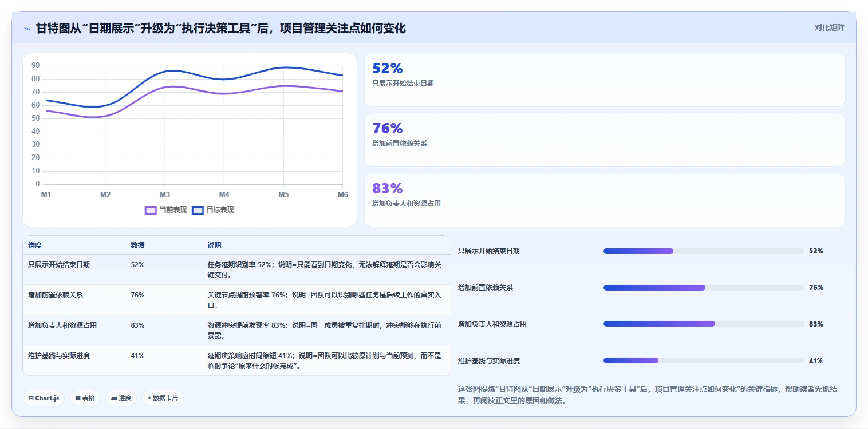868x429 pixels.
Task: Click the 41% value in the table
Action: [x=137, y=356]
